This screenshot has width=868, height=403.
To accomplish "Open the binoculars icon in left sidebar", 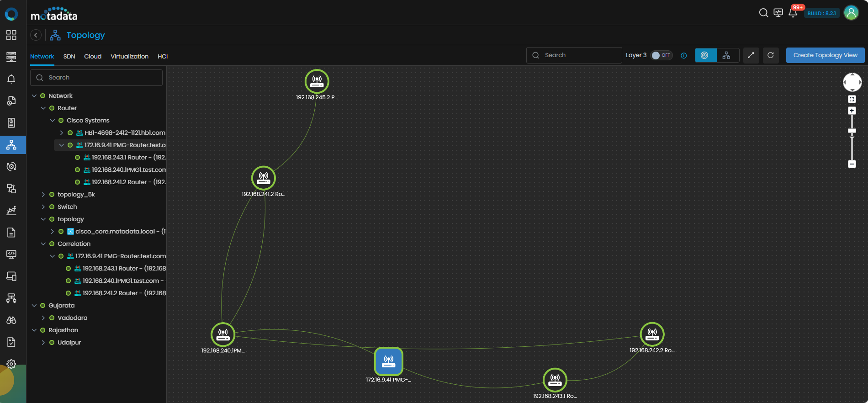I will coord(11,320).
